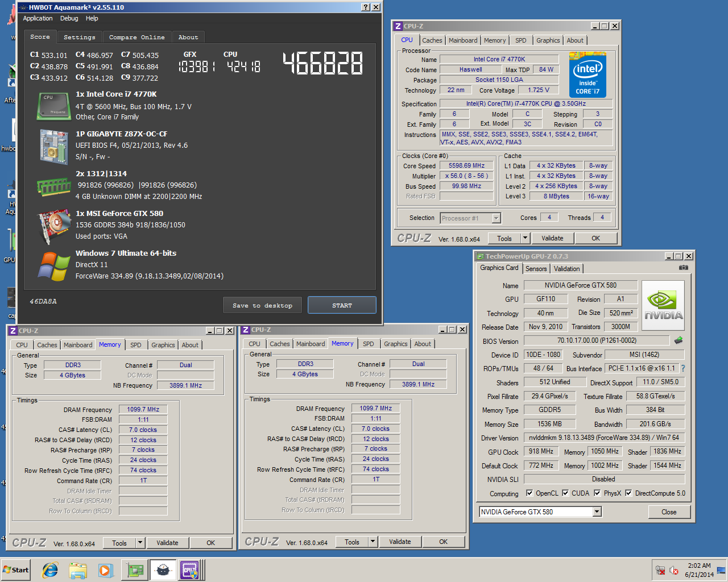Screen dimensions: 728x582
Task: Click the GPU-Z title bar app icon
Action: point(480,256)
